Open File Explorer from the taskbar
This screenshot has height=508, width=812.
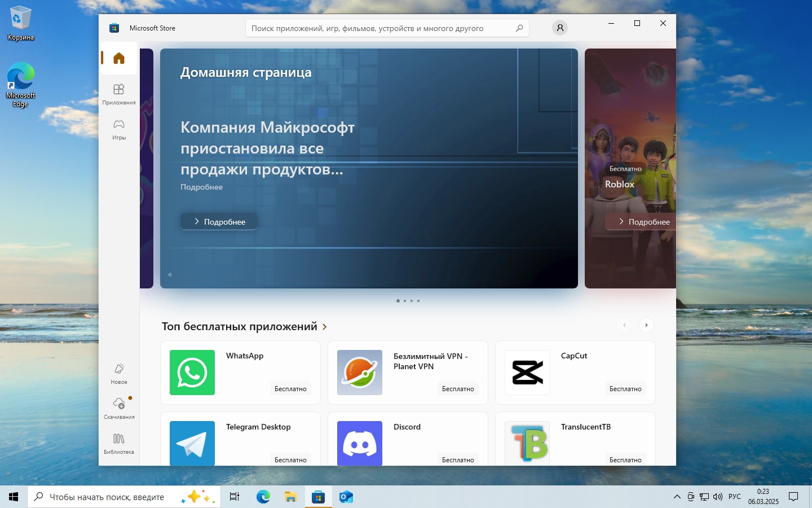point(291,497)
